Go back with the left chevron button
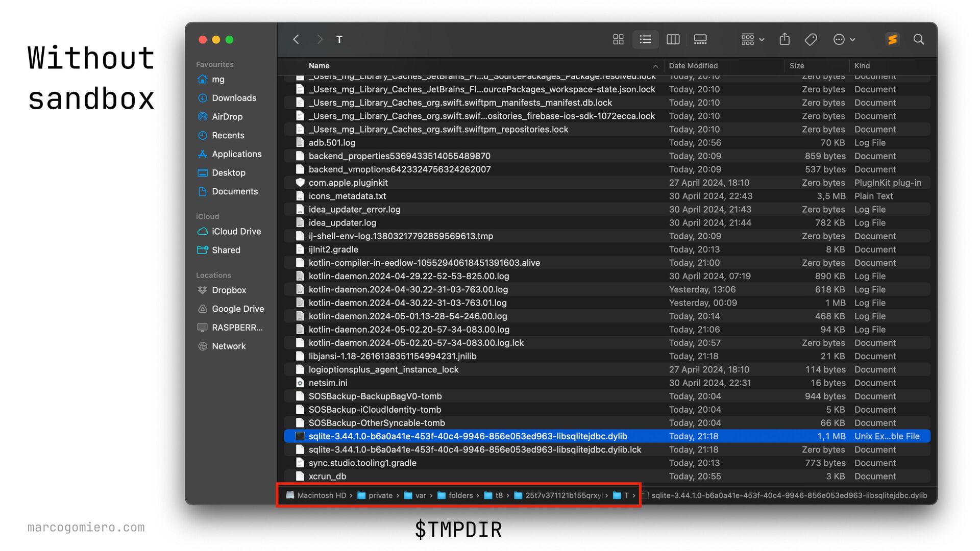The width and height of the screenshot is (980, 551). pyautogui.click(x=296, y=39)
